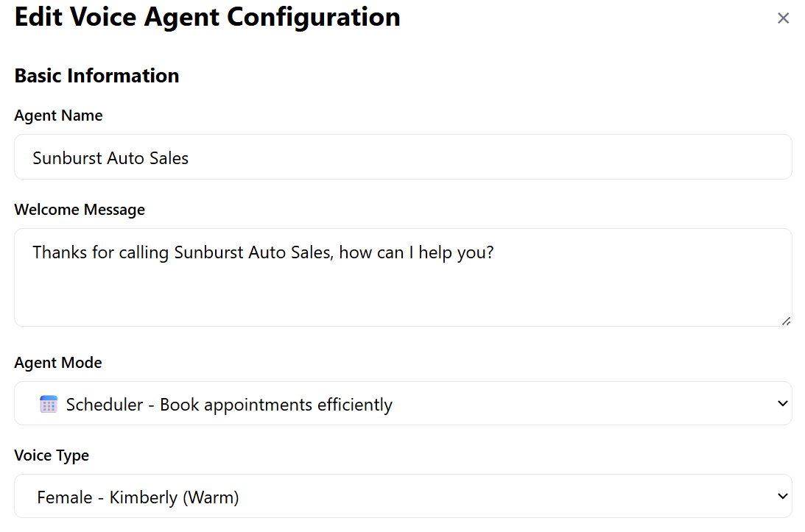Click the "Agent Name" field label

(x=58, y=116)
